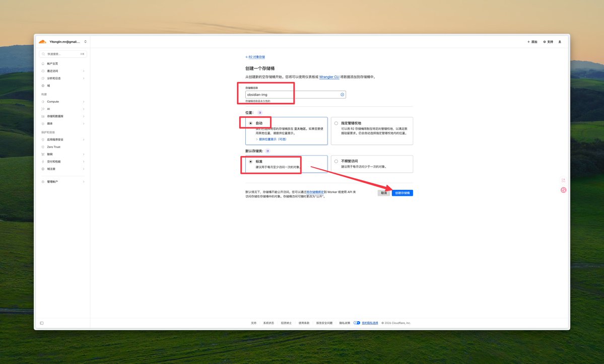The image size is (604, 364).
Task: Click the 存储桶名称 field containing obsidian-img
Action: [x=296, y=95]
